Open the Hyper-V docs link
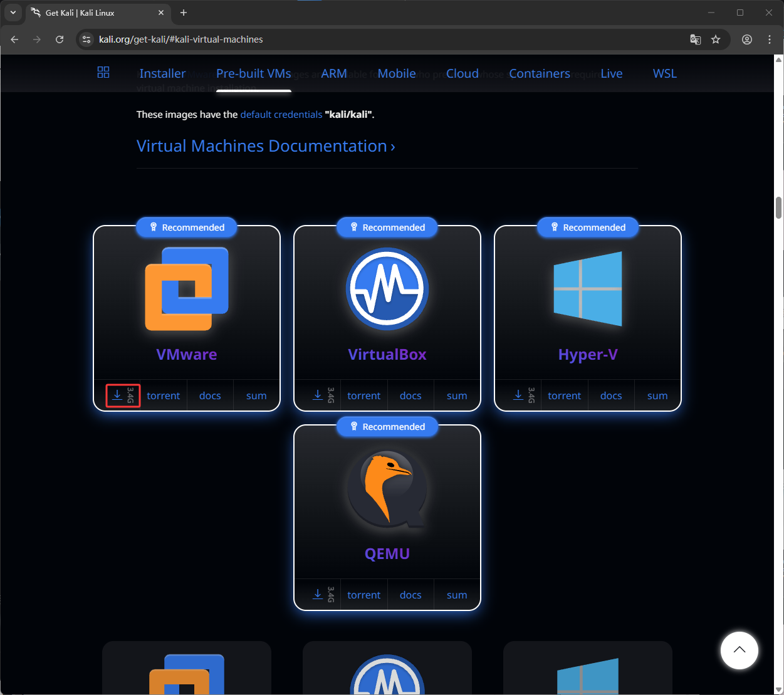This screenshot has width=784, height=695. [x=611, y=395]
